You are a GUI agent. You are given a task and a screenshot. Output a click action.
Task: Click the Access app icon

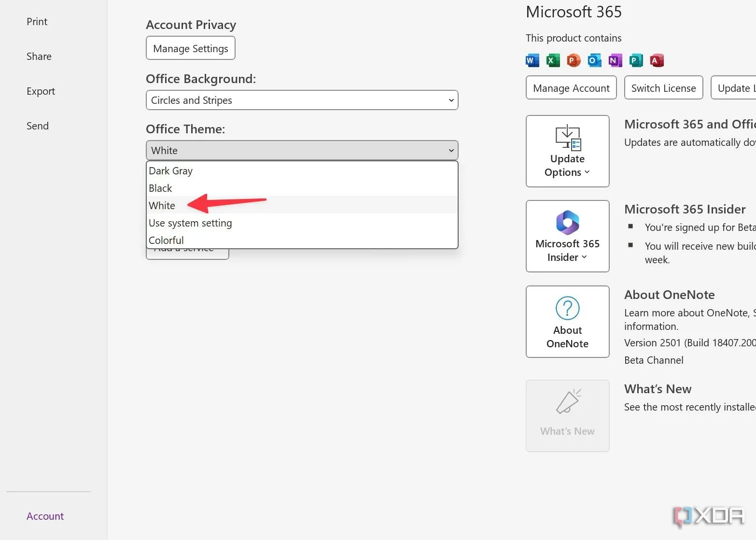coord(657,60)
